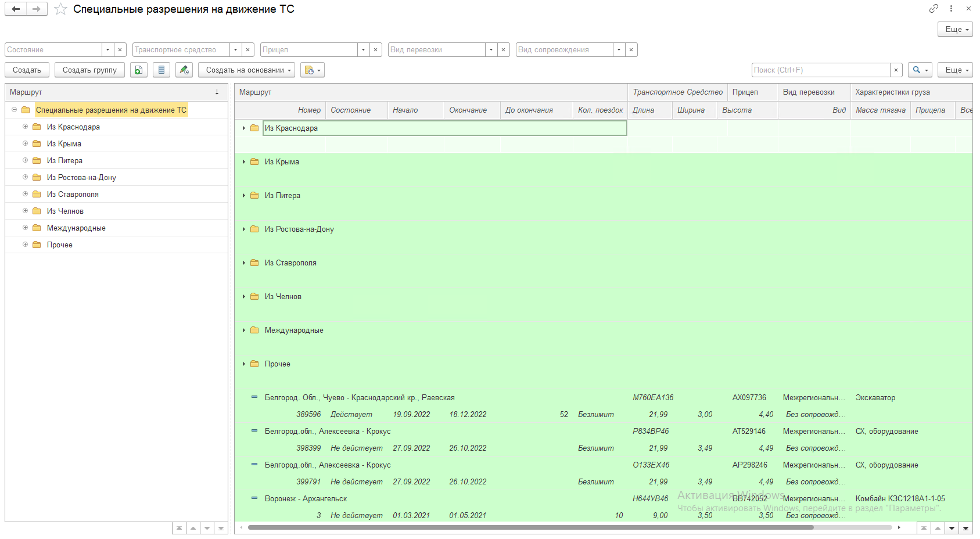
Task: Open the Вид перевозки filter dropdown arrow
Action: click(x=491, y=50)
